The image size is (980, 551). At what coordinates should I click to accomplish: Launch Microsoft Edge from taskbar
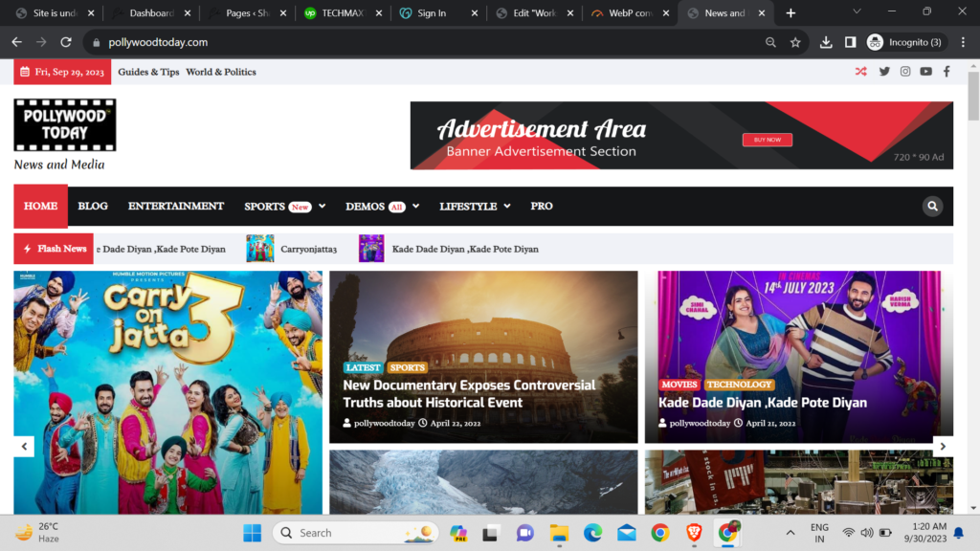pos(592,533)
